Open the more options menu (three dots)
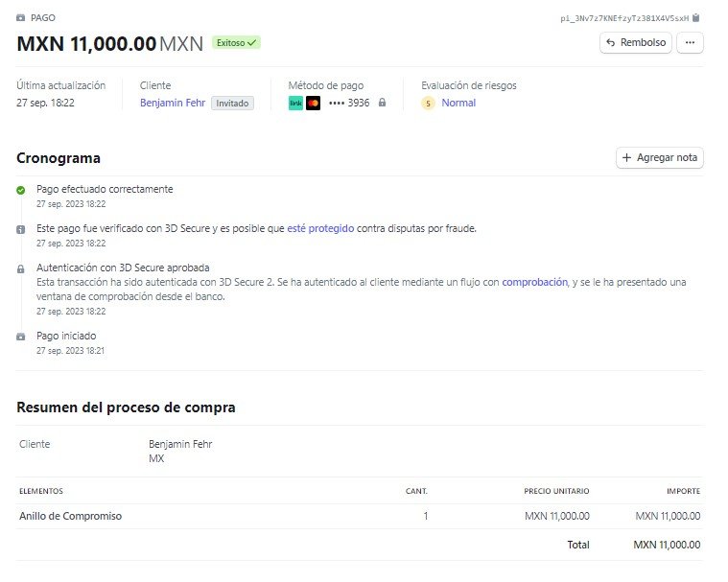Screen dimensions: 728x582 tap(690, 42)
